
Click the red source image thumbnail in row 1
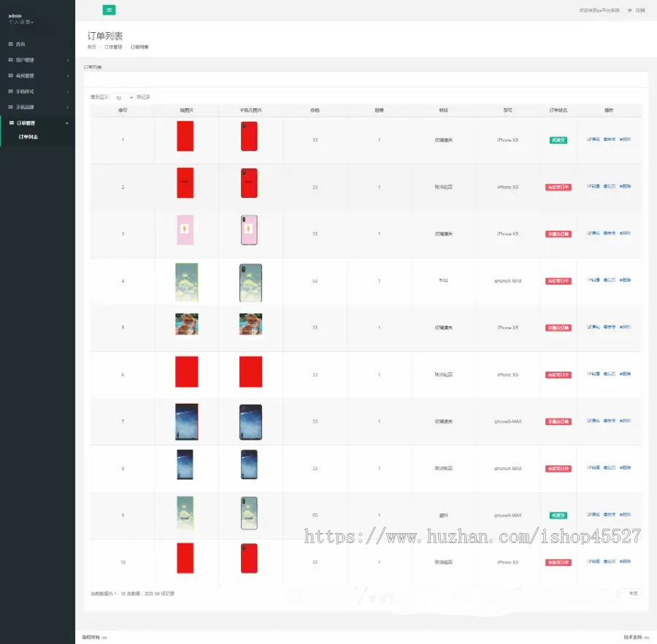(x=185, y=136)
